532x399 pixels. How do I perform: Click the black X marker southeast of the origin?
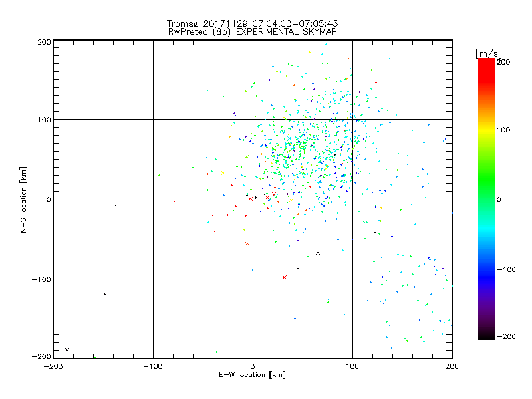[318, 253]
